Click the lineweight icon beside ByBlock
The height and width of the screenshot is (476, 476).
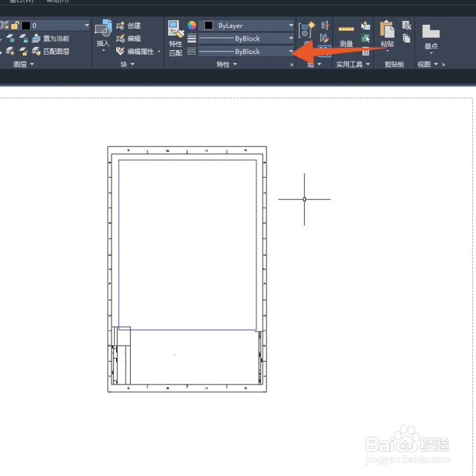(x=192, y=39)
